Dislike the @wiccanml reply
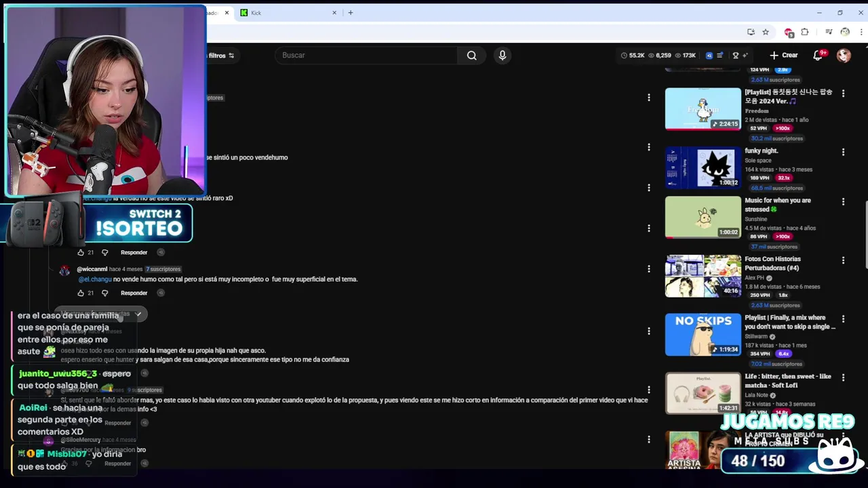 tap(104, 293)
